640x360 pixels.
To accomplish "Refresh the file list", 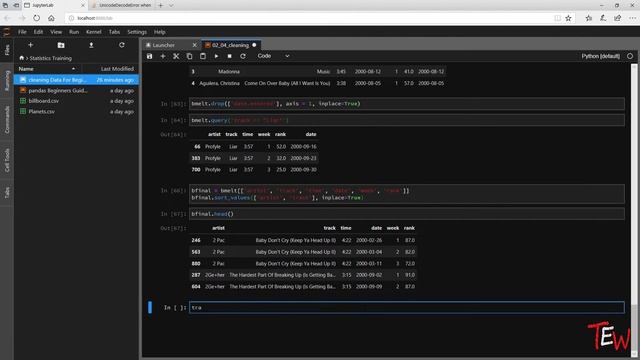I will [x=122, y=45].
